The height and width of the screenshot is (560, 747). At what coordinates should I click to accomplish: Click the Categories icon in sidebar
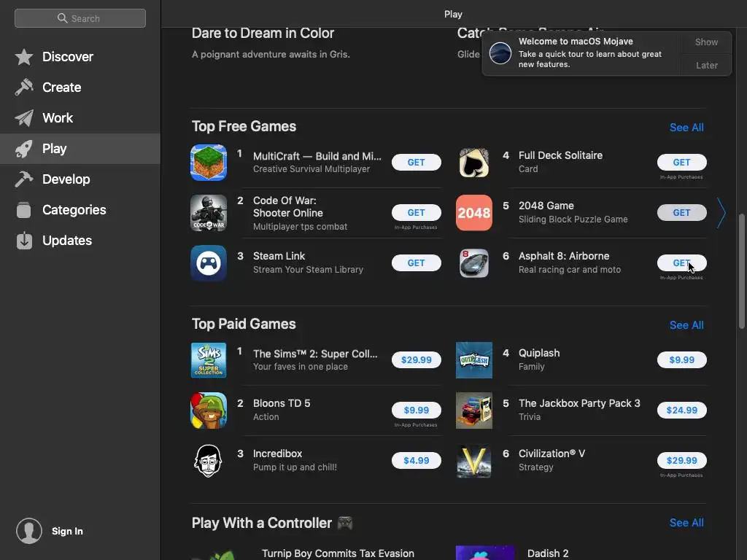(x=24, y=210)
